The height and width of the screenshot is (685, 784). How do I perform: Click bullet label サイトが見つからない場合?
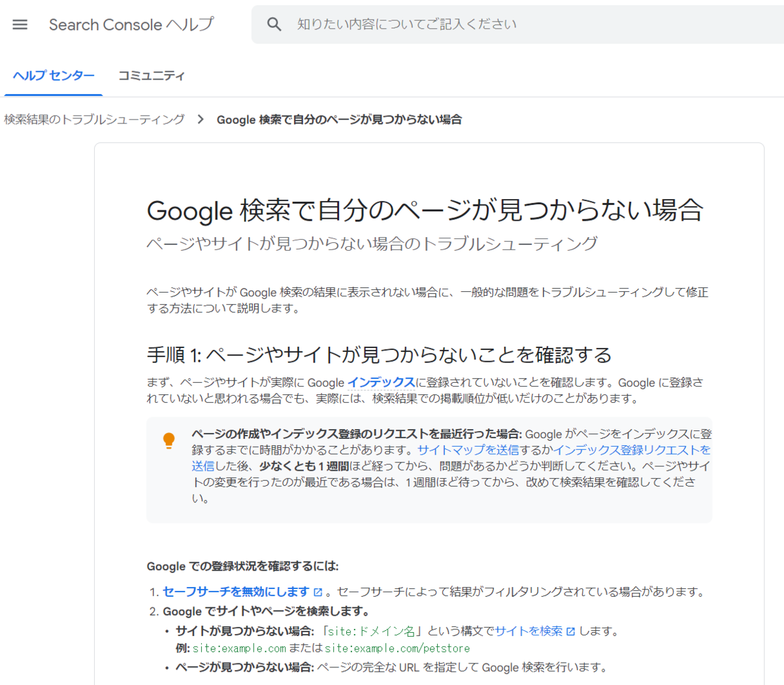click(x=245, y=631)
